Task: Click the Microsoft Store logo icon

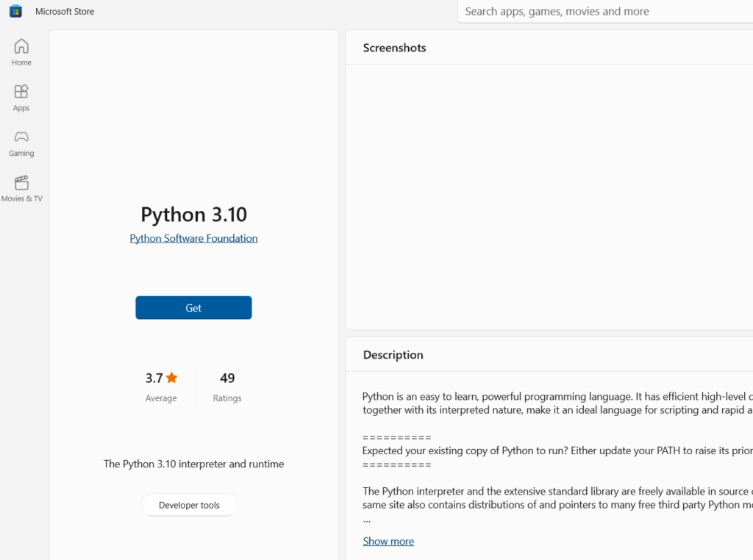Action: (x=16, y=11)
